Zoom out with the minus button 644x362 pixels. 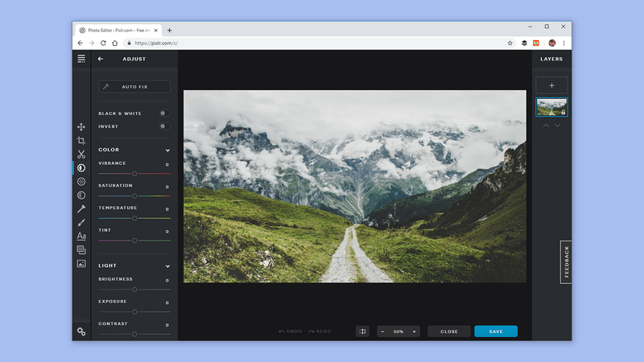[x=383, y=331]
